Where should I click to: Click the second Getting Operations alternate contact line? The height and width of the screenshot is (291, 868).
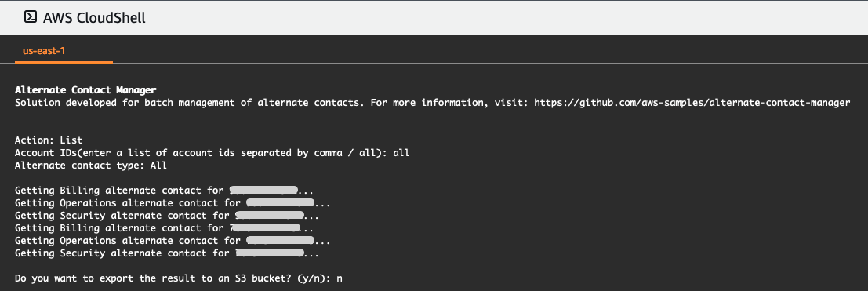[x=173, y=241]
